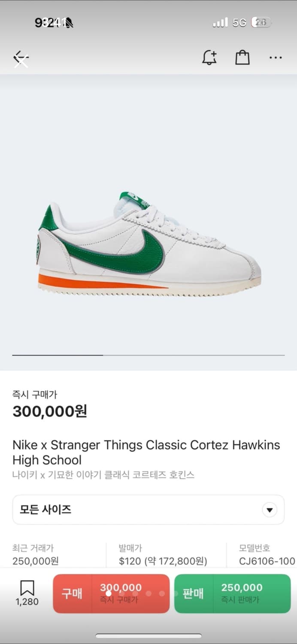Tap the 발매가 $120 release price
Image resolution: width=297 pixels, height=644 pixels.
163,561
